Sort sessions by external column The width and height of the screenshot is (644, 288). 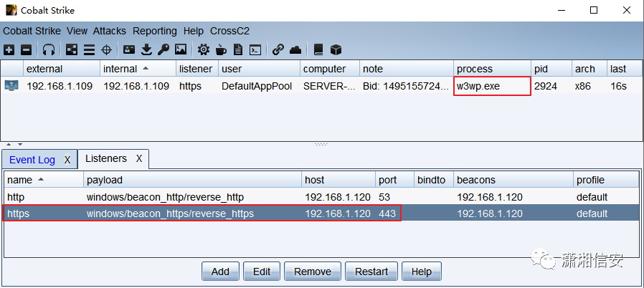coord(62,69)
